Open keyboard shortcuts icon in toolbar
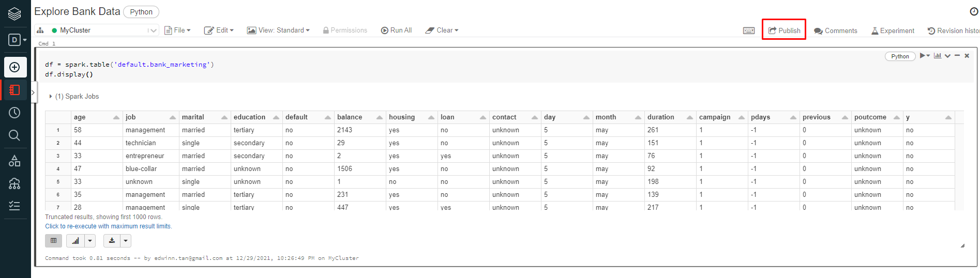Screen dimensions: 980x278 [748, 30]
